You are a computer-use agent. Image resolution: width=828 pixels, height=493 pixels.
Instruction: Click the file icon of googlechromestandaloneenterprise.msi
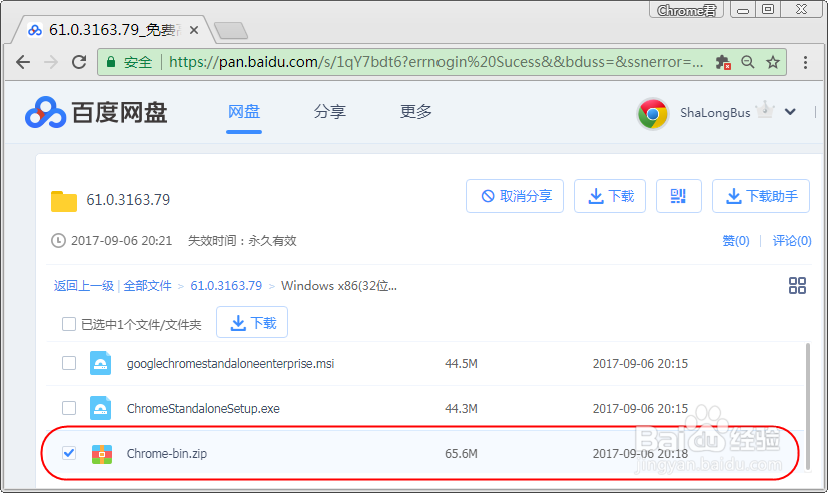pyautogui.click(x=100, y=363)
